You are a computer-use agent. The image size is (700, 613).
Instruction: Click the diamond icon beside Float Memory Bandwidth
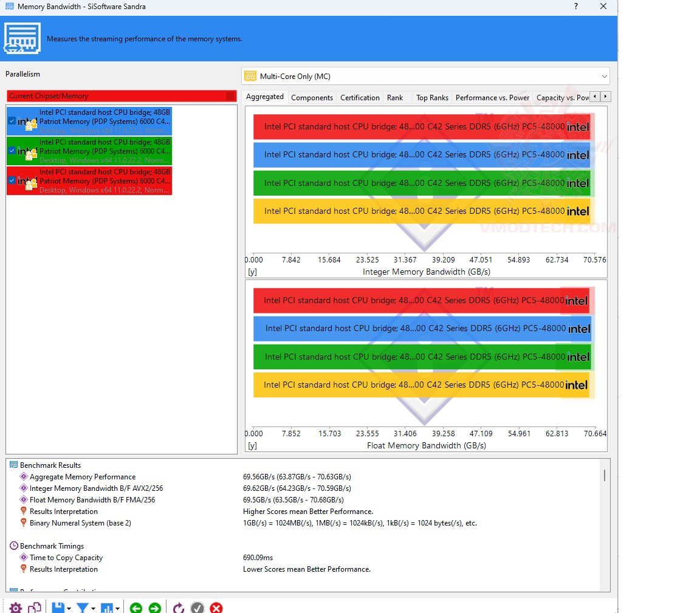click(x=24, y=499)
